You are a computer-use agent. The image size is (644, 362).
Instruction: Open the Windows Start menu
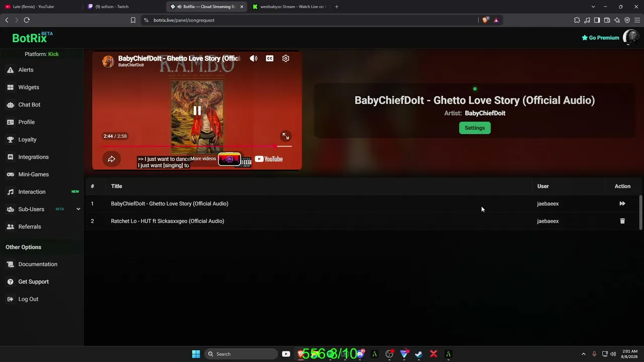[x=196, y=354]
